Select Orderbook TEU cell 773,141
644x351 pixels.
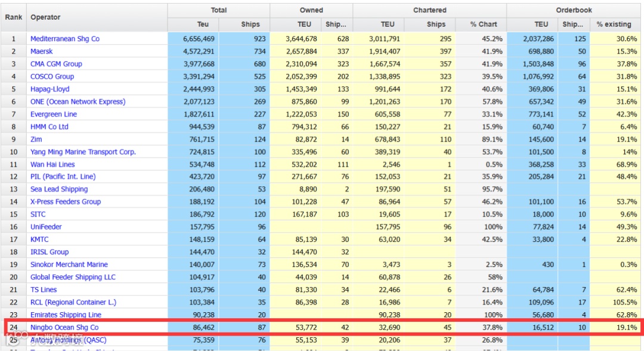[x=532, y=114]
